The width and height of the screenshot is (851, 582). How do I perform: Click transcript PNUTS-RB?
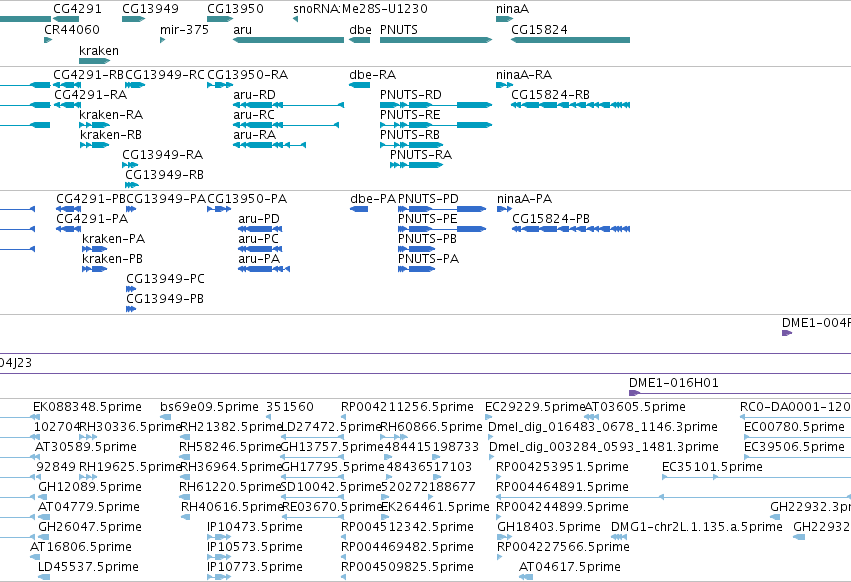[411, 145]
